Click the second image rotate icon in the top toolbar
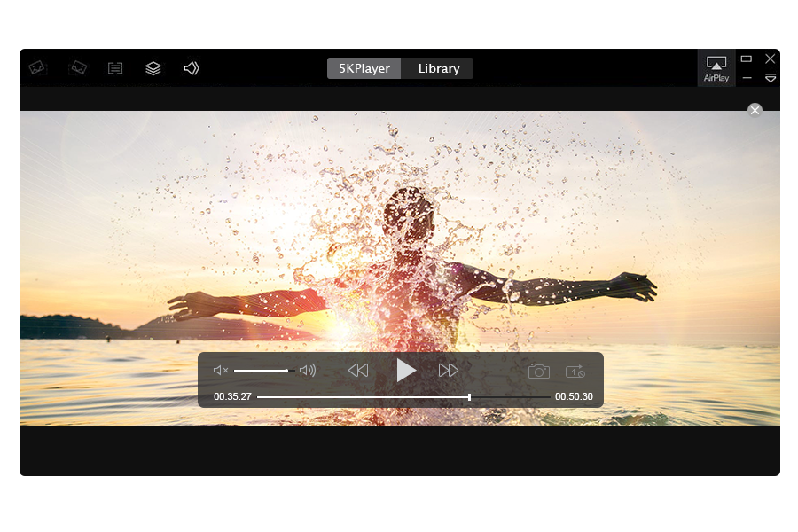 (78, 67)
